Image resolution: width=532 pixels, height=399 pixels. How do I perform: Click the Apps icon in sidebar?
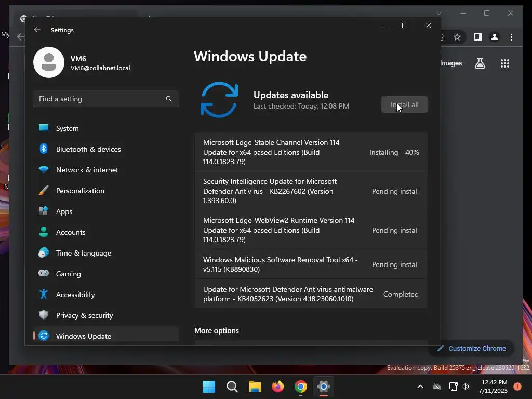click(x=44, y=211)
